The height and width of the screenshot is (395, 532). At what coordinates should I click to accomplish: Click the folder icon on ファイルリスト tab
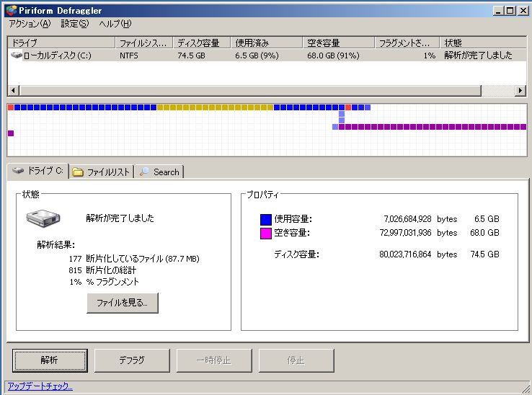pos(78,172)
